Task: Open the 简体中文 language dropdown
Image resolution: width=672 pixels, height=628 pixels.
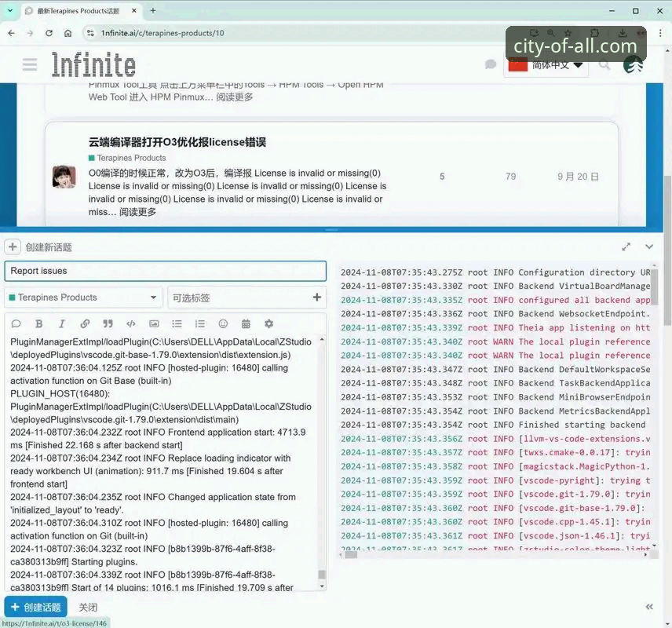Action: click(x=546, y=65)
